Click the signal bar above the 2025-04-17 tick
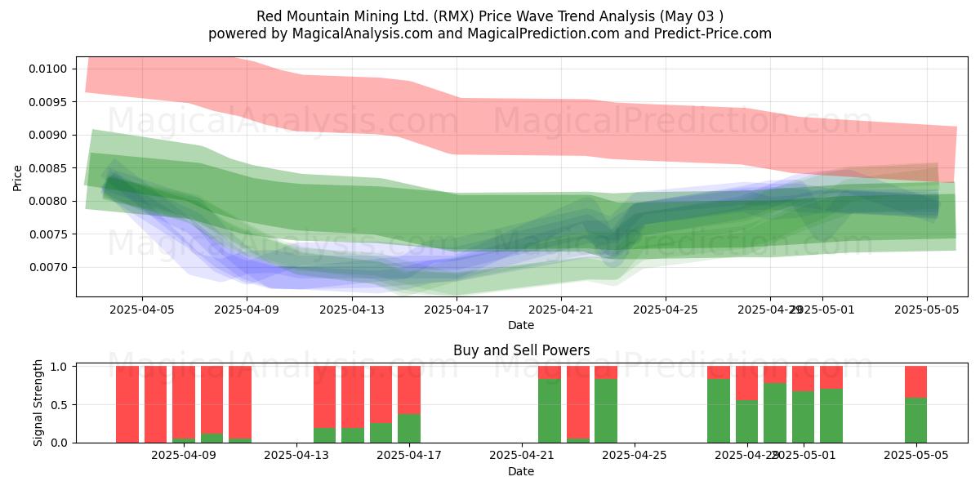This screenshot has height=490, width=980. (x=409, y=404)
